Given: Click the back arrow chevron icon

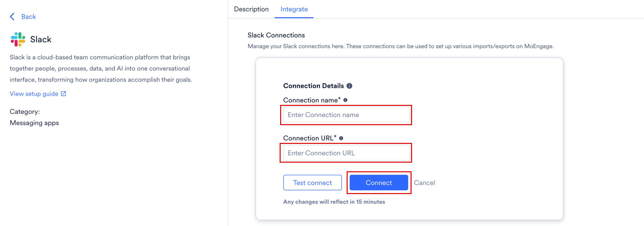Looking at the screenshot, I should pos(12,17).
